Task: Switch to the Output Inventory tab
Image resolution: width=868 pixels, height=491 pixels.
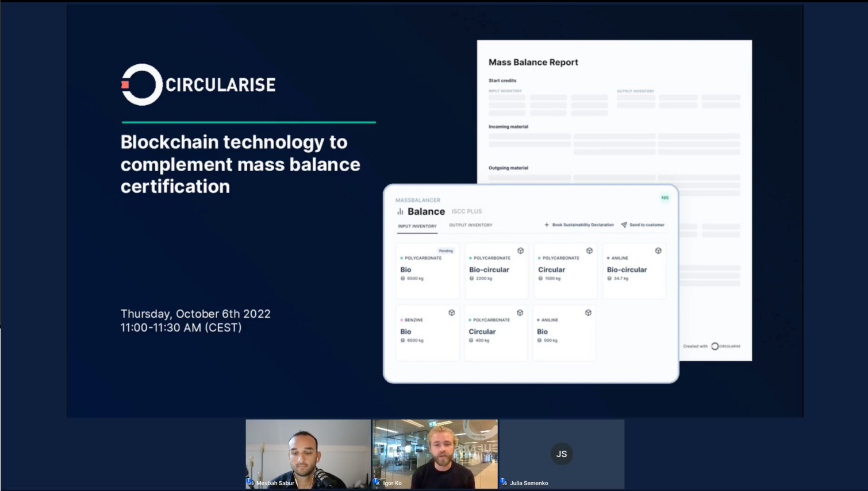Action: [471, 225]
